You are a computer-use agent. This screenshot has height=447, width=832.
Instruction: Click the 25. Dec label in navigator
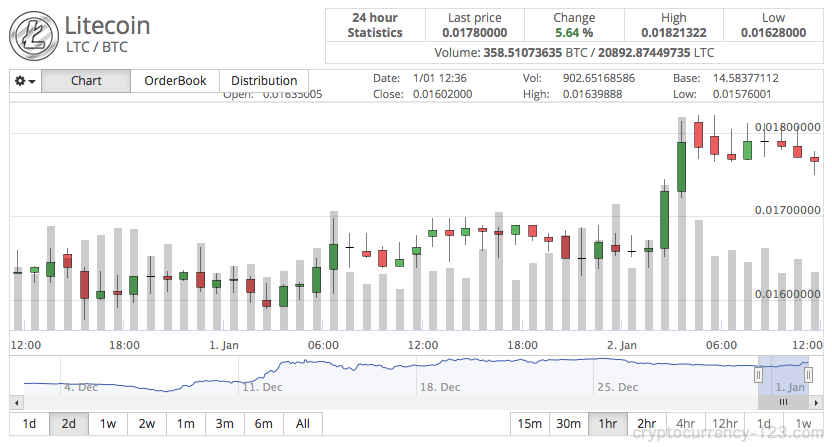(x=618, y=387)
